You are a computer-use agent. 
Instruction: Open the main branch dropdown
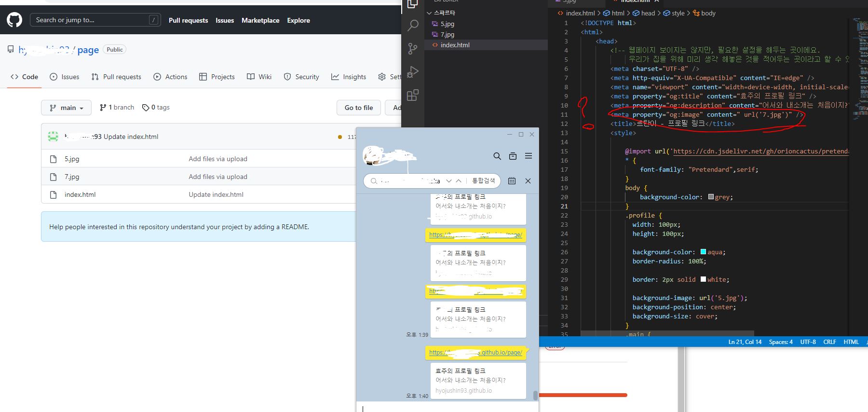[67, 108]
